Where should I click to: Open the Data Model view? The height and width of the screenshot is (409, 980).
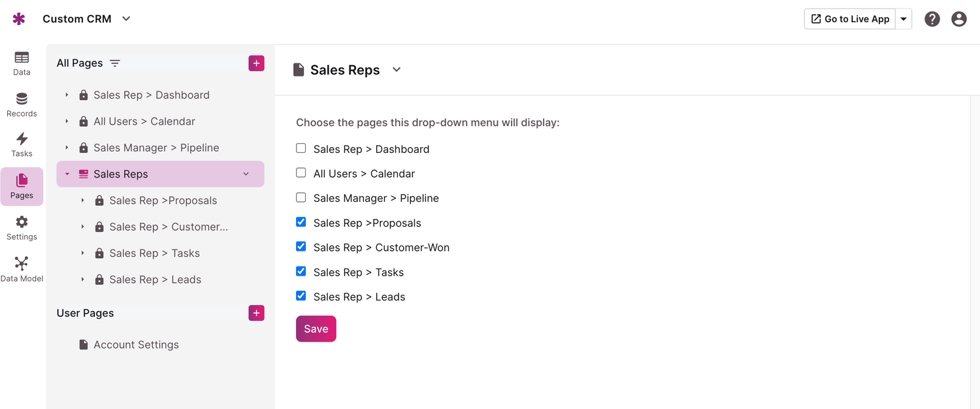click(22, 269)
